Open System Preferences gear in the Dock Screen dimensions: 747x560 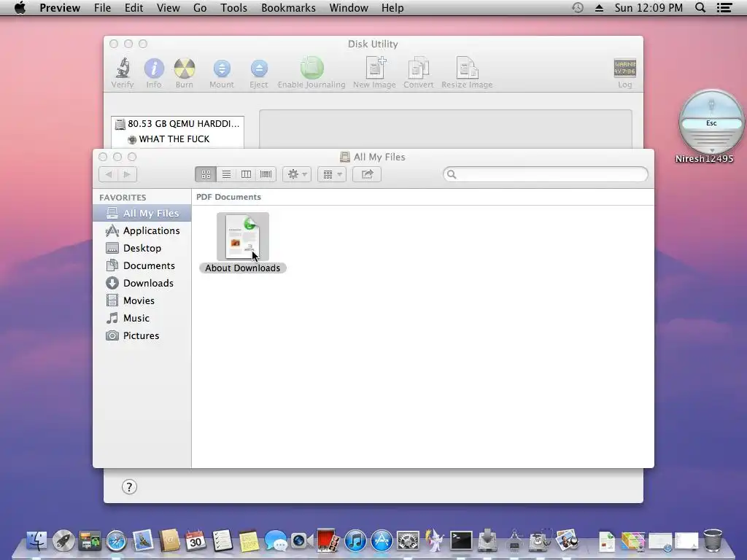(409, 541)
